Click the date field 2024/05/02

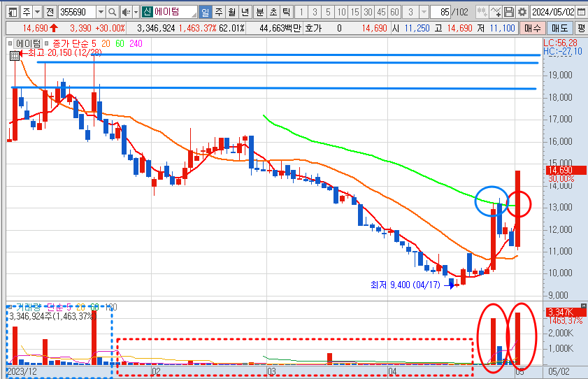tap(553, 13)
